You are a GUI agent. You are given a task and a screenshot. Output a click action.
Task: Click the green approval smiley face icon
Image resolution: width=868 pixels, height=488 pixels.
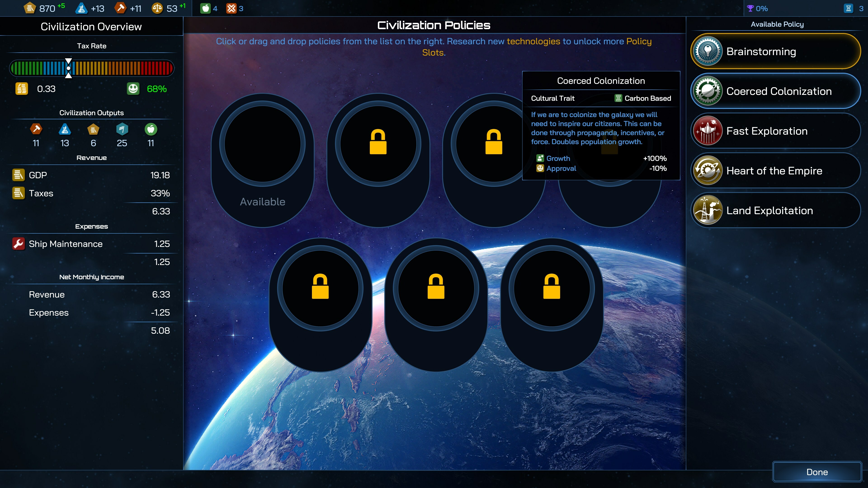point(133,89)
